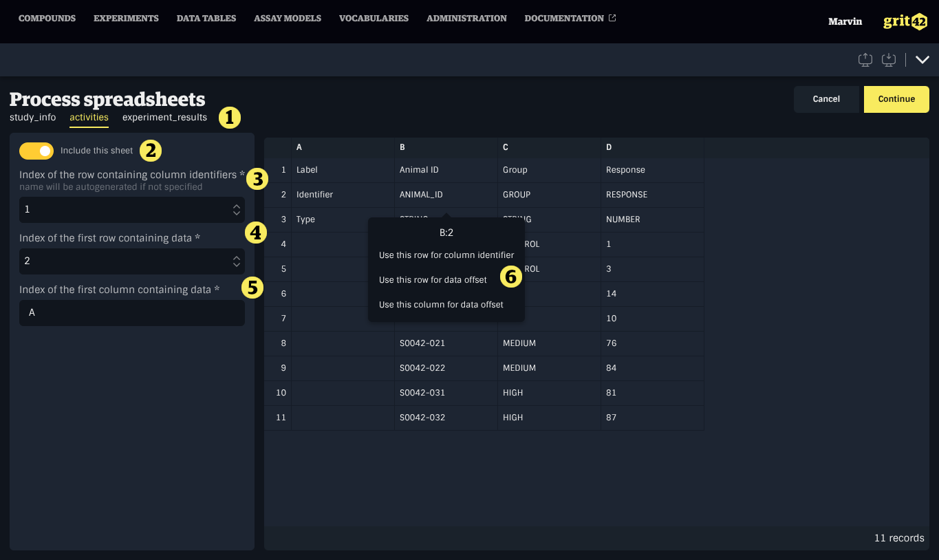Click the MEDIUM cell in row 8
939x560 pixels.
point(550,343)
